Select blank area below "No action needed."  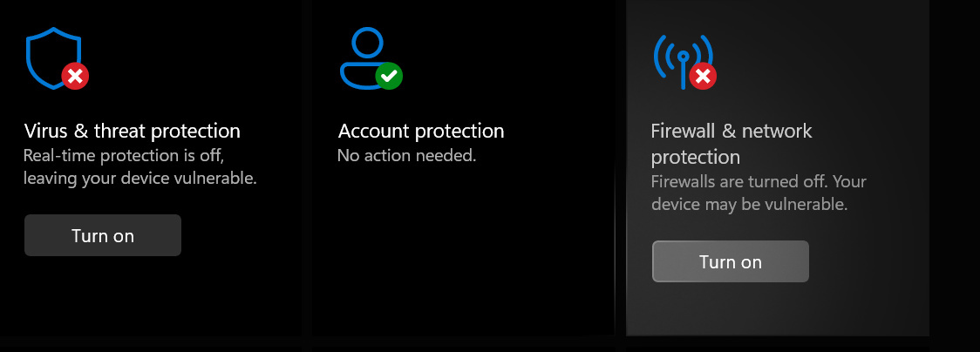462,253
